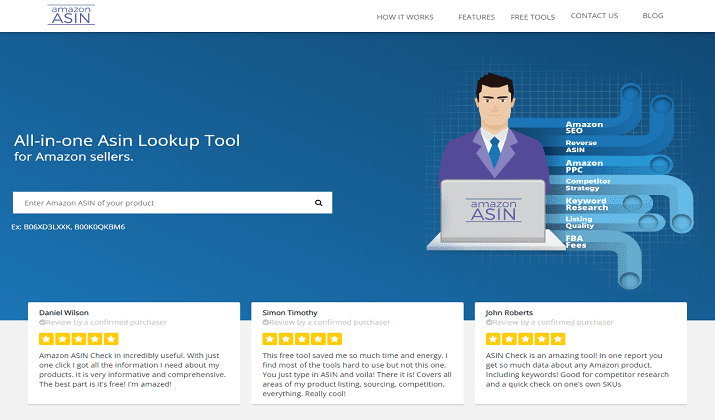The image size is (715, 420).
Task: Click the verified check icon in John Roberts' review
Action: (489, 322)
